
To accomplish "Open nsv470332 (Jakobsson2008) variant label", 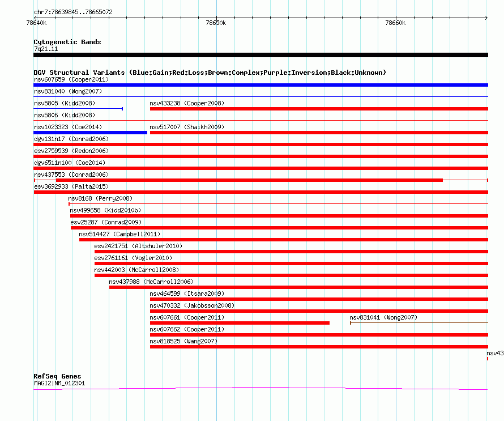I will click(192, 305).
